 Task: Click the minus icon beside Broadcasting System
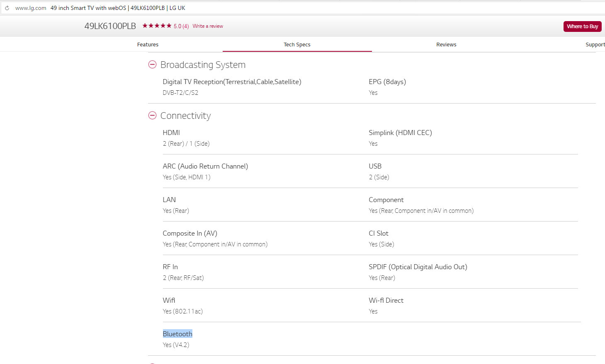pos(152,65)
